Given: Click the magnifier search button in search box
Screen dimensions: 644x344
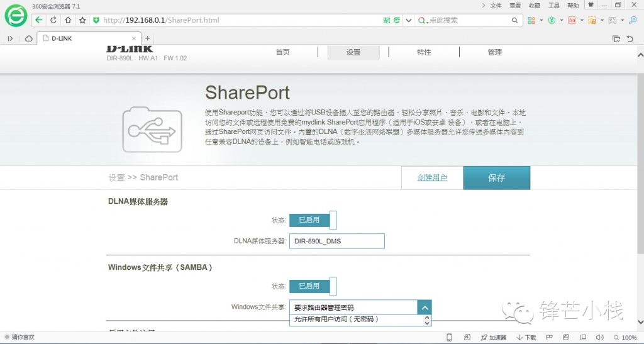Looking at the screenshot, I should point(514,20).
